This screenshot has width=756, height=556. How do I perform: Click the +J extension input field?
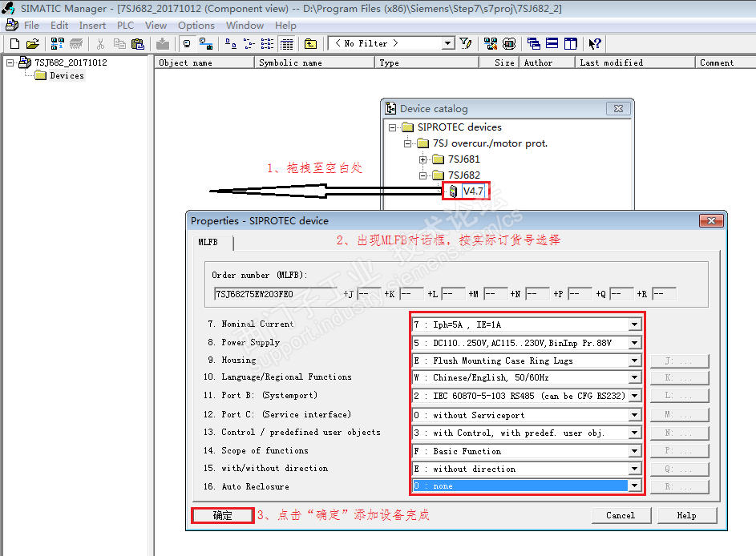point(370,294)
